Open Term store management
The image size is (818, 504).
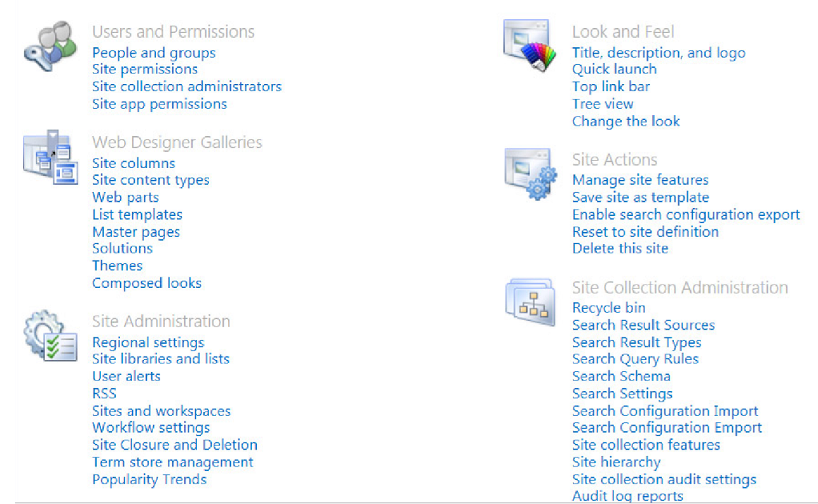click(172, 462)
